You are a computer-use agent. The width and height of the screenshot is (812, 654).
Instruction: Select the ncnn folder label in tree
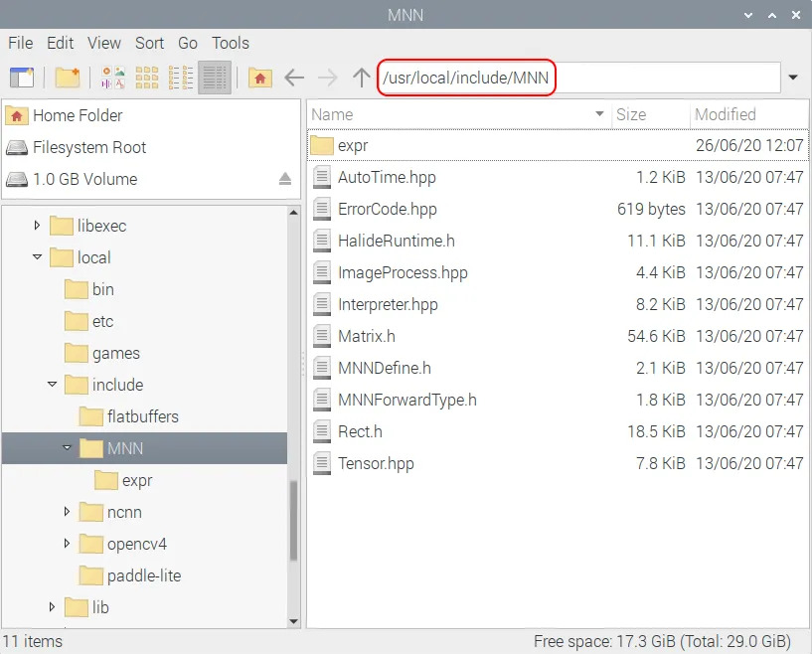(124, 512)
